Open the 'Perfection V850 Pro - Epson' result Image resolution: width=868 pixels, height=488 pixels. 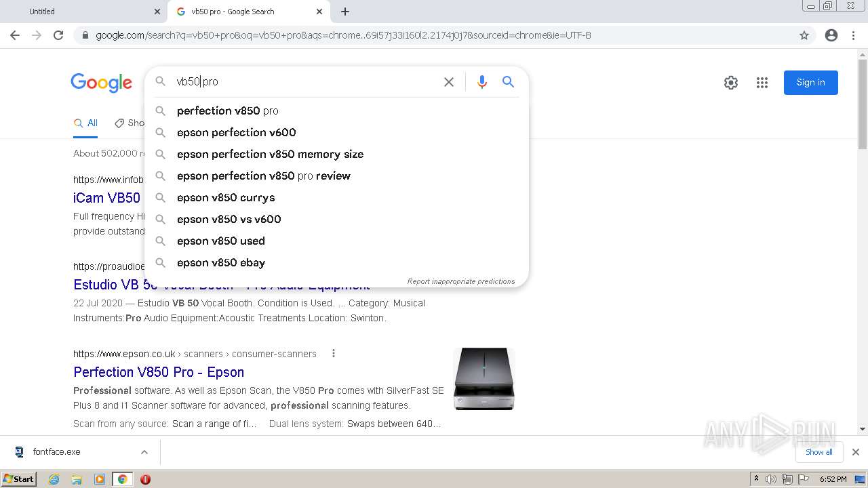pyautogui.click(x=159, y=372)
